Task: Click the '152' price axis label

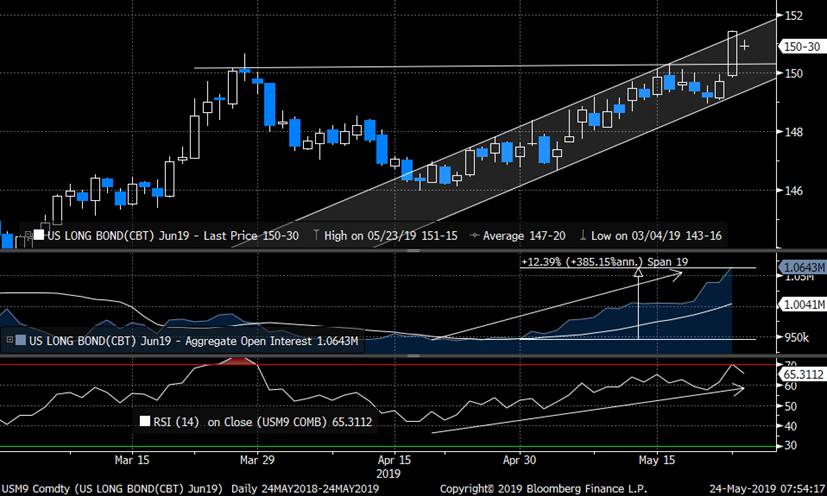Action: point(794,15)
